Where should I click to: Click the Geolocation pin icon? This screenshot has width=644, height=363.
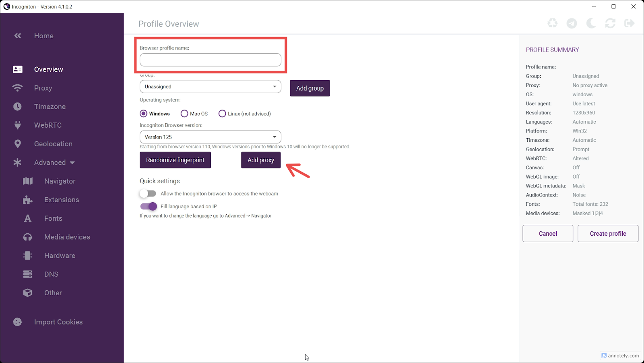coord(17,144)
